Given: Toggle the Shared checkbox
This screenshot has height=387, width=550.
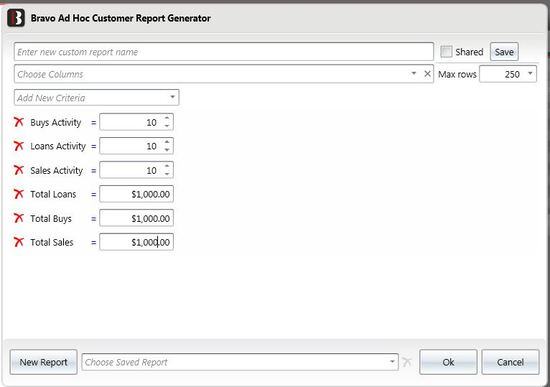Looking at the screenshot, I should (446, 52).
